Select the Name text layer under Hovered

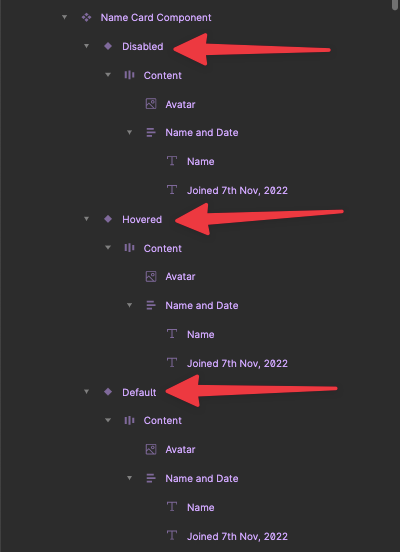[200, 334]
